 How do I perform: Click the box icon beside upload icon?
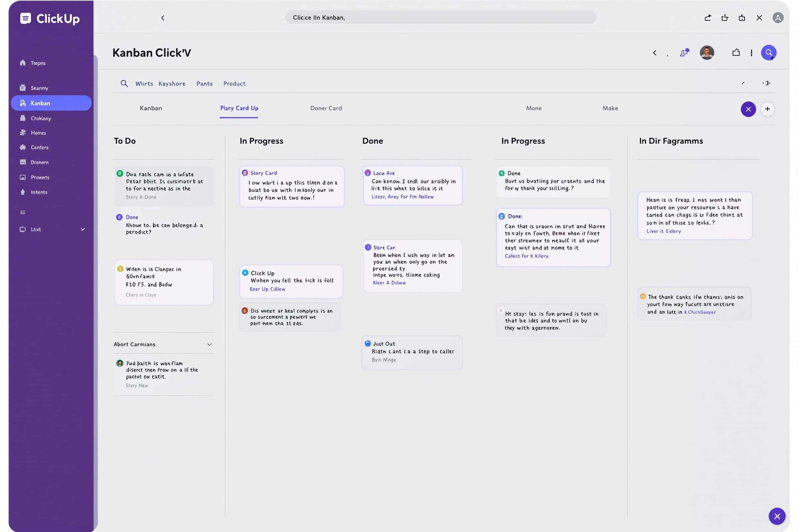742,18
